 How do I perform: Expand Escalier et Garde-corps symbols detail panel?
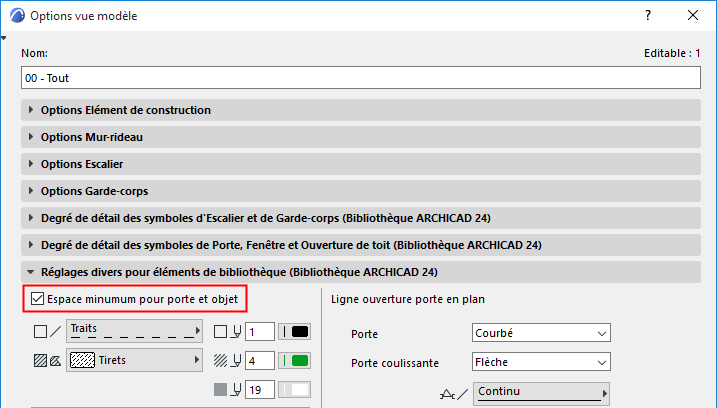point(361,218)
